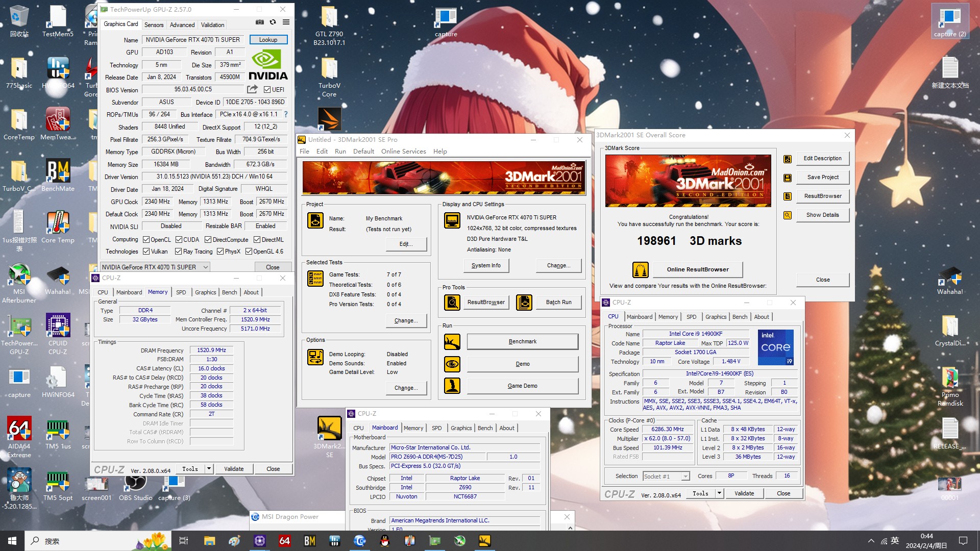Open MSI Afterburner desktop icon
Viewport: 980px width, 551px height.
click(x=19, y=283)
